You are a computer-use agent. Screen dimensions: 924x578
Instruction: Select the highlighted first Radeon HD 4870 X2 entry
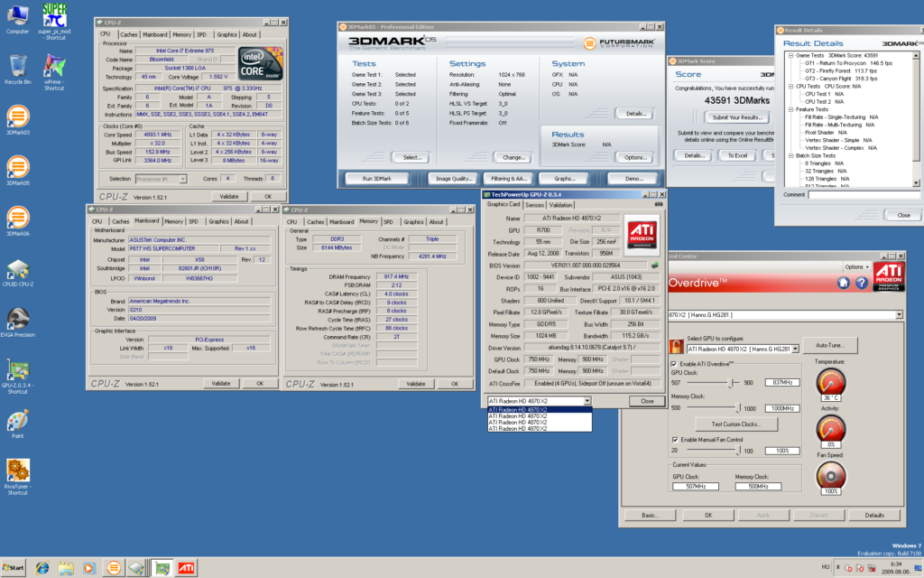click(x=540, y=409)
